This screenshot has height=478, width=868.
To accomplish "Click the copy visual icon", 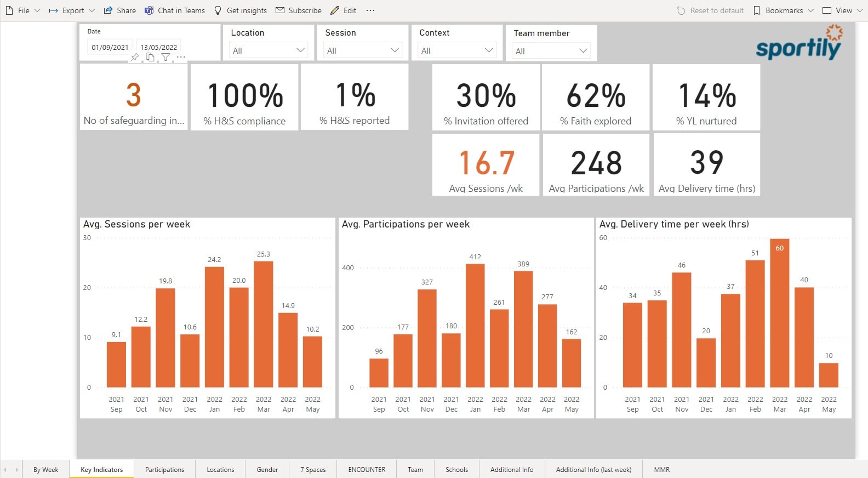I will 150,58.
